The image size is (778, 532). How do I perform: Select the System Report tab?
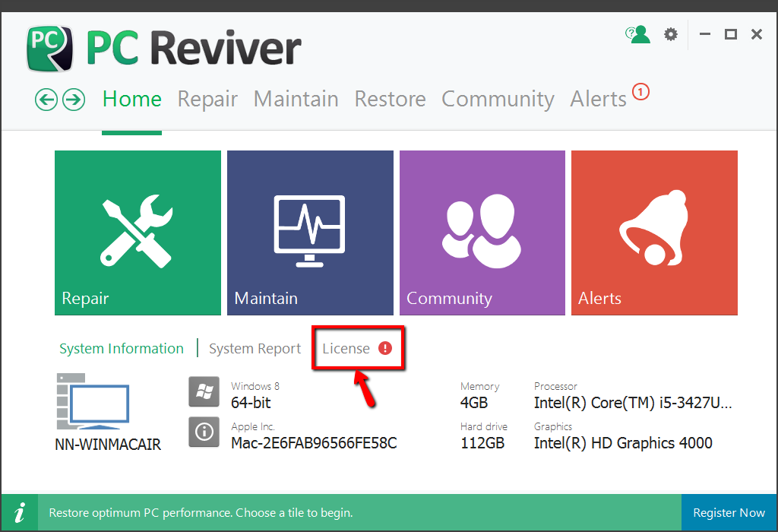pyautogui.click(x=255, y=349)
